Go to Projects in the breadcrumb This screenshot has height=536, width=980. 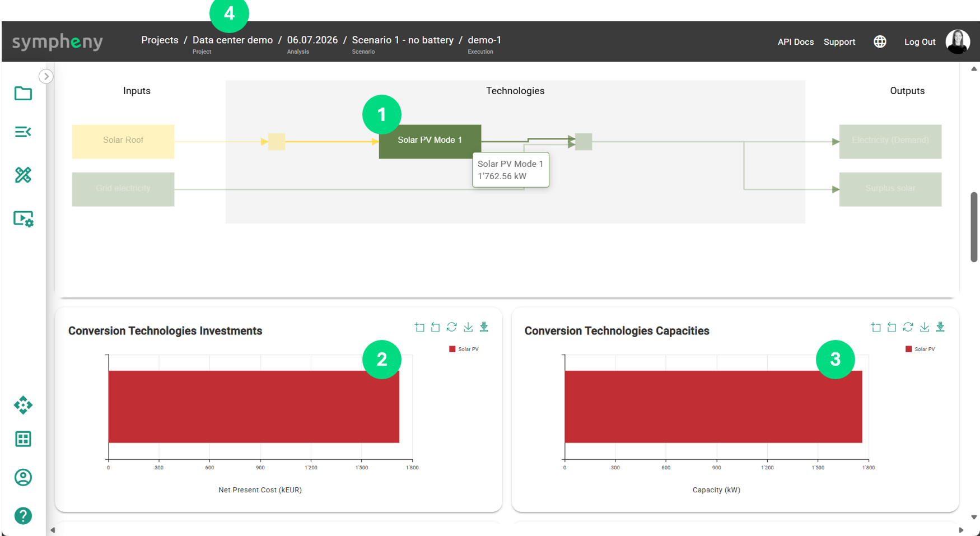click(160, 40)
